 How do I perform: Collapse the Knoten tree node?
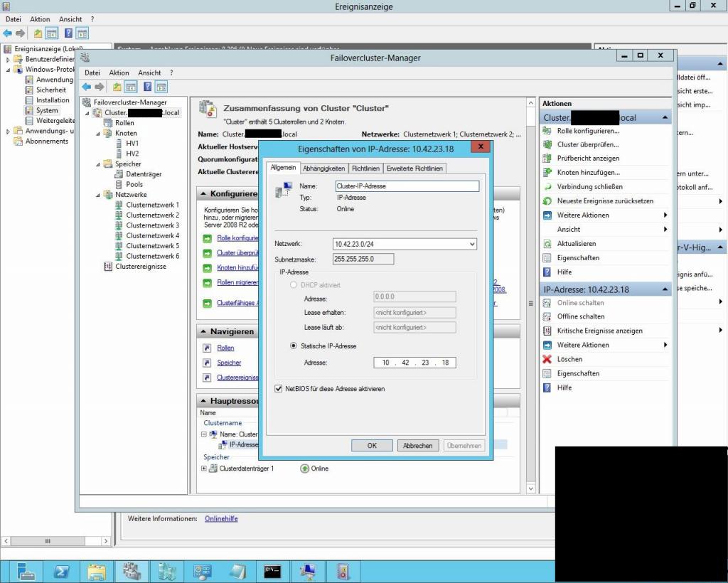[x=98, y=133]
